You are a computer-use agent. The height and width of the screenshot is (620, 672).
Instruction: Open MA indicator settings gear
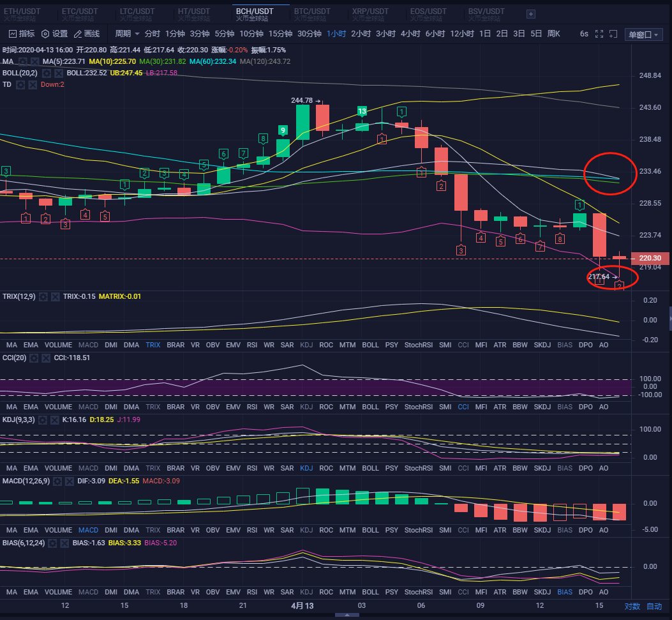tap(23, 62)
